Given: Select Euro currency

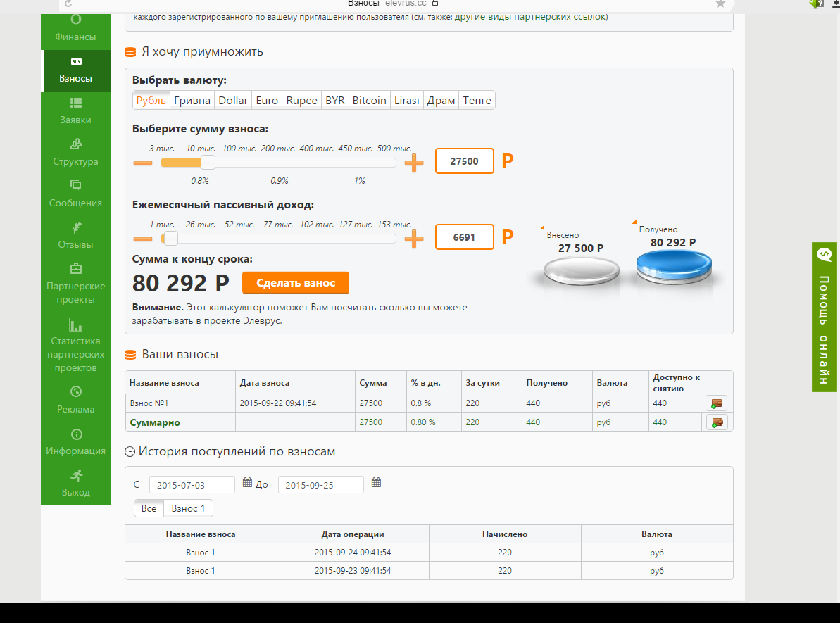Looking at the screenshot, I should (x=267, y=100).
